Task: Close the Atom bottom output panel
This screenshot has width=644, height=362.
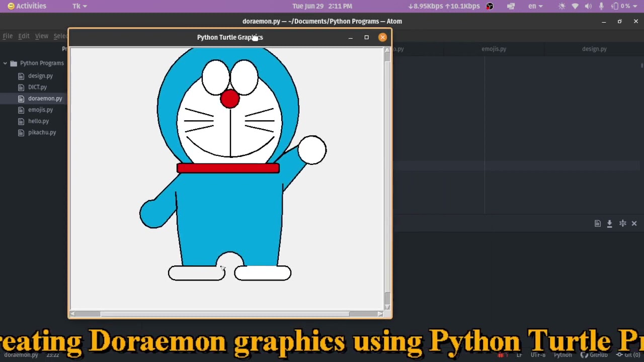Action: [634, 224]
